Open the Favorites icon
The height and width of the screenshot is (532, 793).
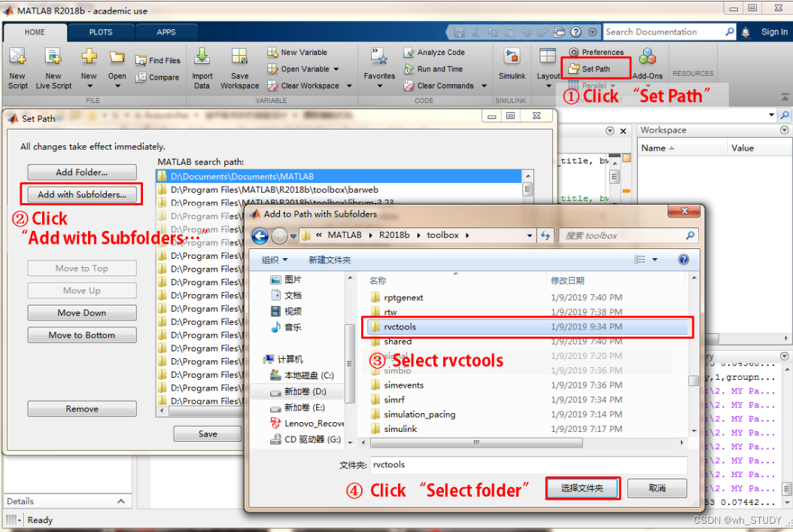tap(378, 56)
